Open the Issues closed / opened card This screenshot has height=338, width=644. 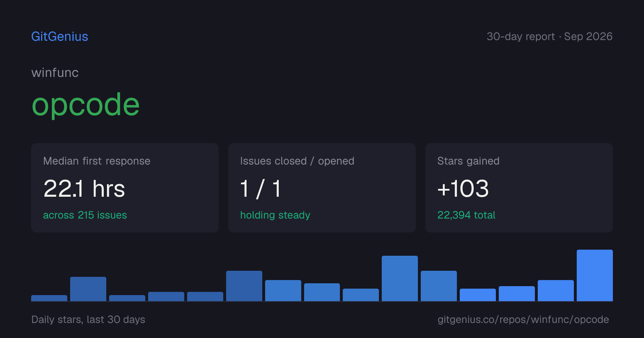(322, 188)
